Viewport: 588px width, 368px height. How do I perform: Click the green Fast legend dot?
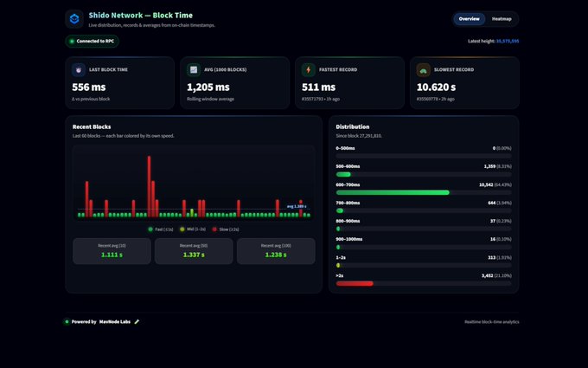pos(150,229)
